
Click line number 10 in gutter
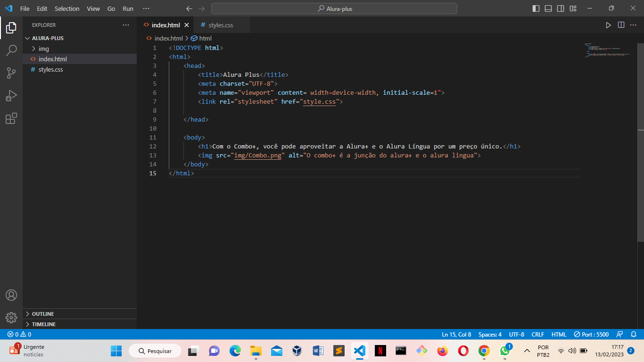tap(153, 128)
